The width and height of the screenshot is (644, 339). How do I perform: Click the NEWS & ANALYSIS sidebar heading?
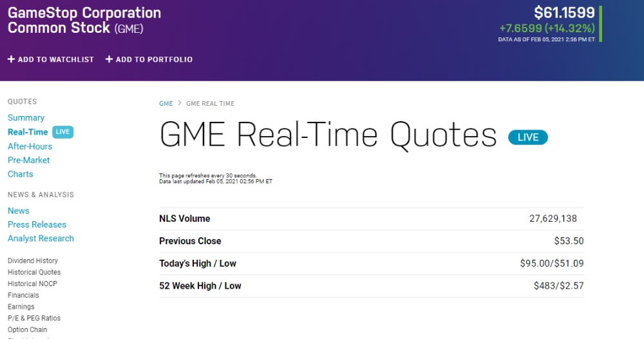[x=41, y=195]
